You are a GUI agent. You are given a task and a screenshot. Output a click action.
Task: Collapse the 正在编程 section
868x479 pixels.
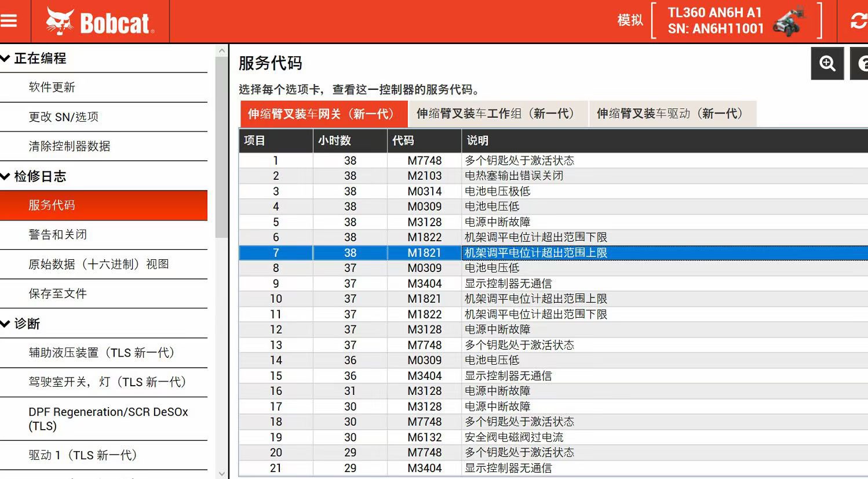pos(6,58)
